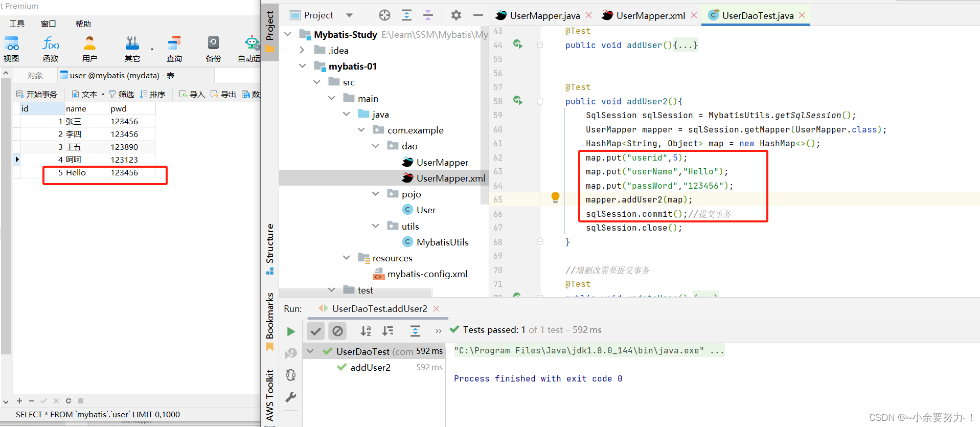This screenshot has height=427, width=980.
Task: Unfold the addUser() method at line 44
Action: (540, 45)
